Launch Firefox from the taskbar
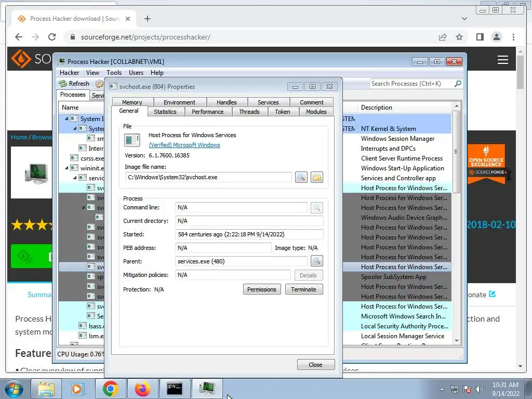The height and width of the screenshot is (399, 532). tap(142, 389)
